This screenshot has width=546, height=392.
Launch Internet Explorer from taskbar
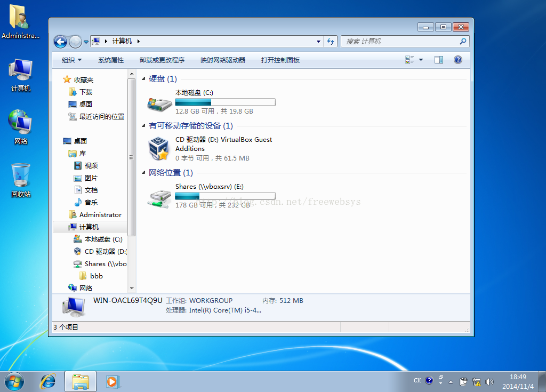pos(47,381)
